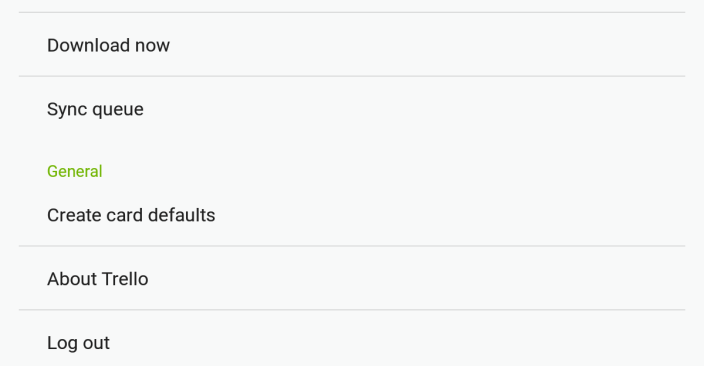Select the Download now list row
This screenshot has height=366, width=704.
coord(352,45)
